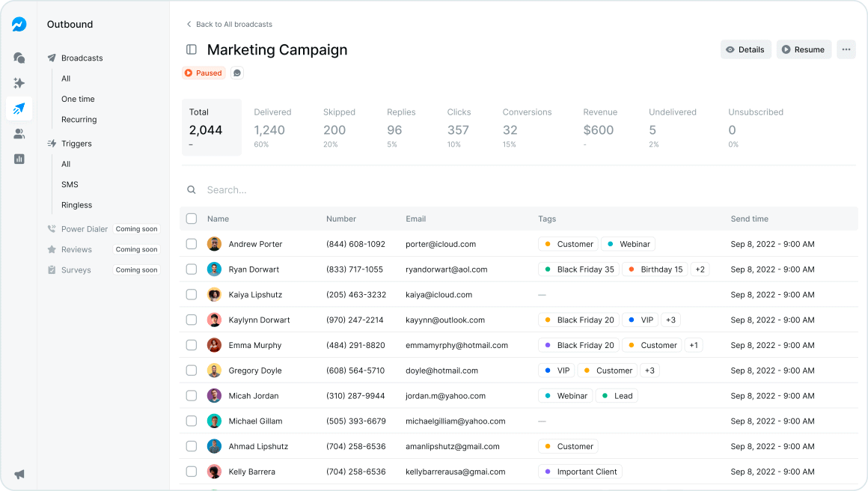This screenshot has width=868, height=491.
Task: Click Ahmad Lipshutz's avatar
Action: (214, 446)
